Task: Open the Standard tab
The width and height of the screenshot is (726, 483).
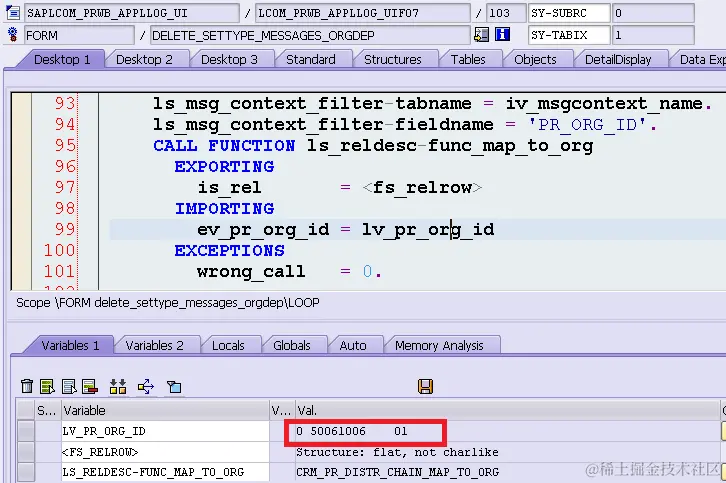Action: point(311,60)
